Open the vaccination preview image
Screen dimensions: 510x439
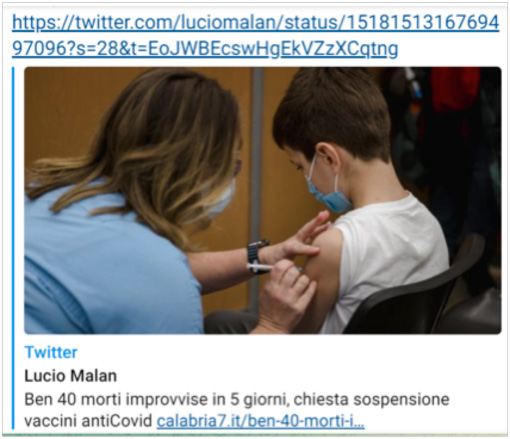[263, 200]
